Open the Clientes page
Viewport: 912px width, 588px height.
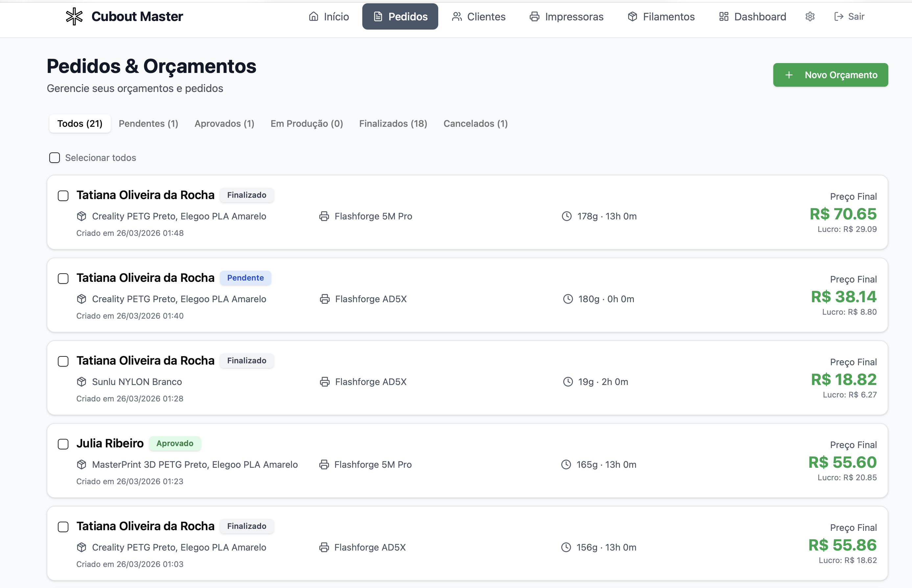click(x=478, y=16)
